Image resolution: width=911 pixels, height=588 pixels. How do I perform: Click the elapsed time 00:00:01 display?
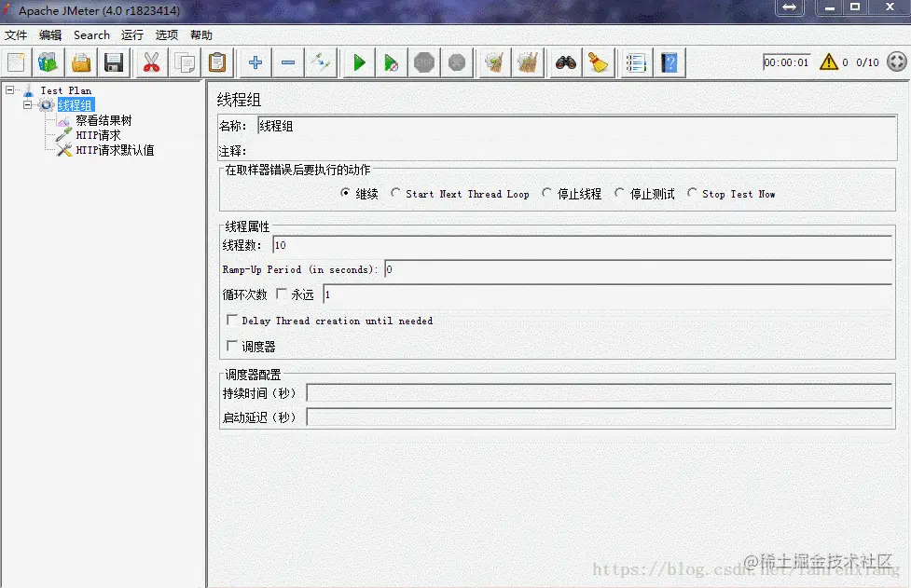click(786, 62)
